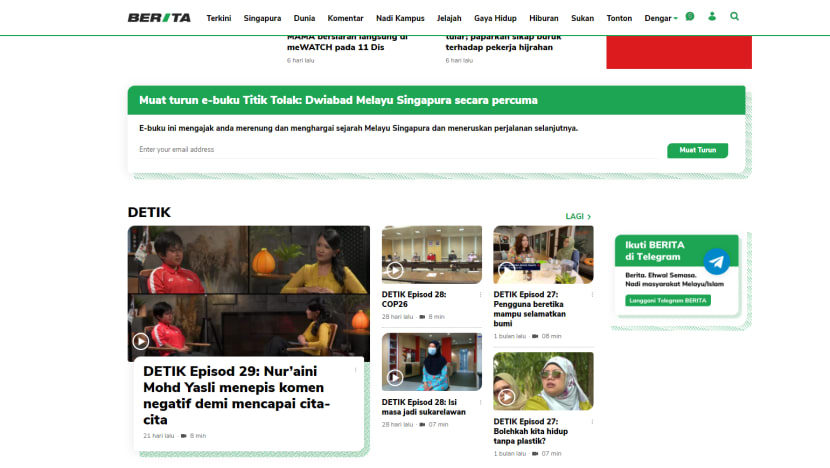The width and height of the screenshot is (830, 468).
Task: Open the meWATCH pada 11 Dis article
Action: pyautogui.click(x=347, y=42)
